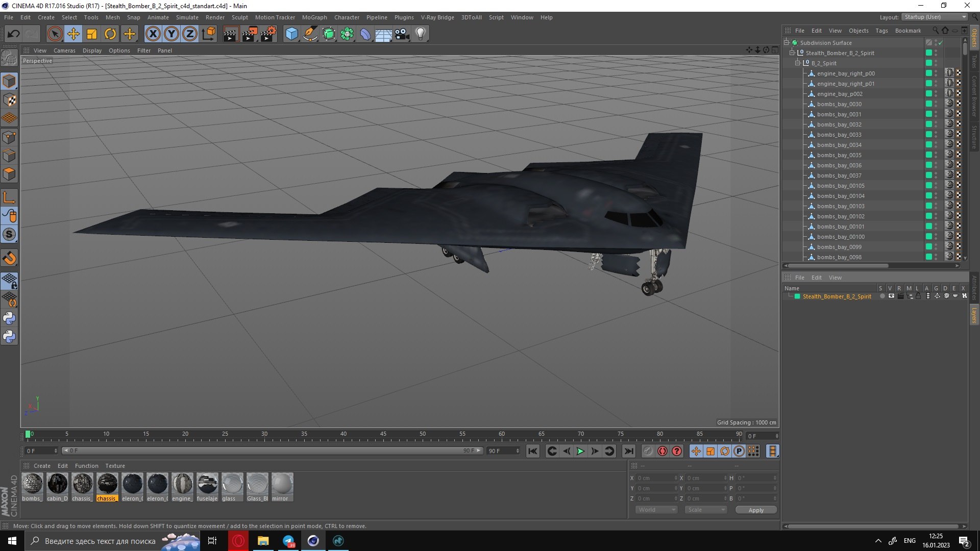This screenshot has width=980, height=551.
Task: Toggle layer View visibility eye icon
Action: tap(891, 296)
